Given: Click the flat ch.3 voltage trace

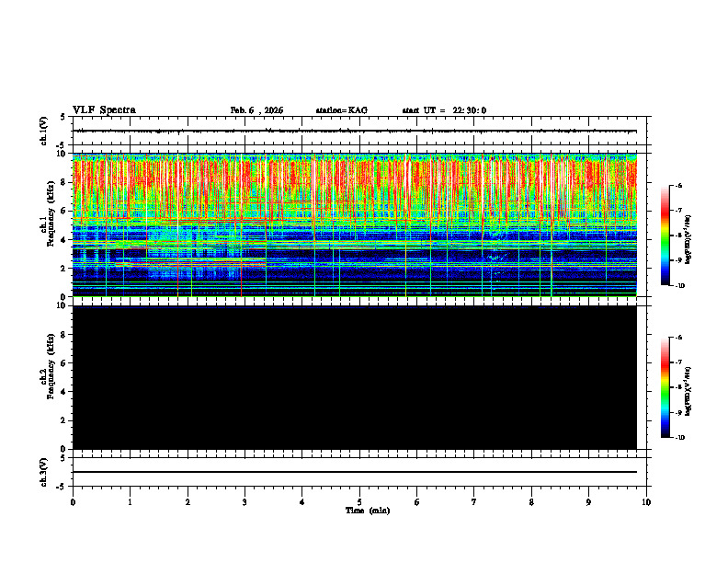Looking at the screenshot, I should [x=355, y=472].
